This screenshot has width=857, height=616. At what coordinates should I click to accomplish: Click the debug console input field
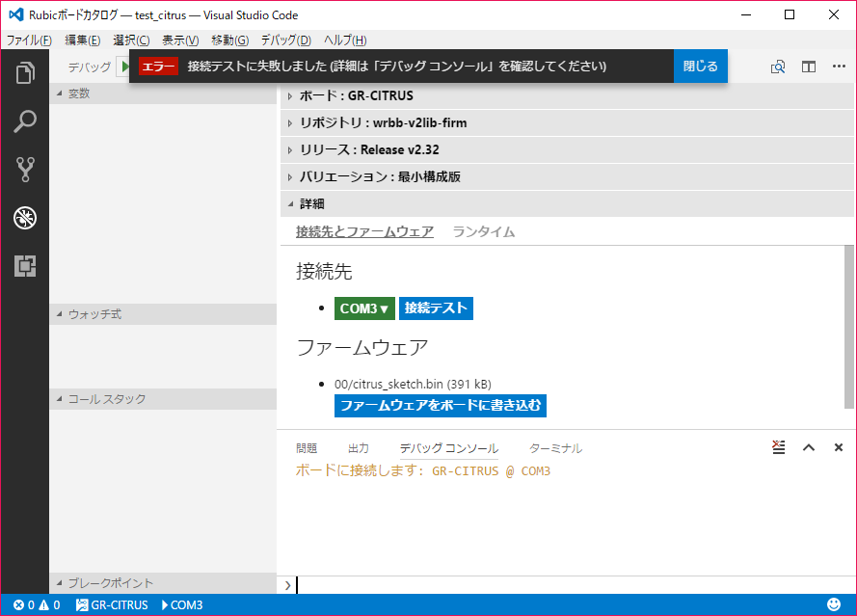(x=575, y=585)
